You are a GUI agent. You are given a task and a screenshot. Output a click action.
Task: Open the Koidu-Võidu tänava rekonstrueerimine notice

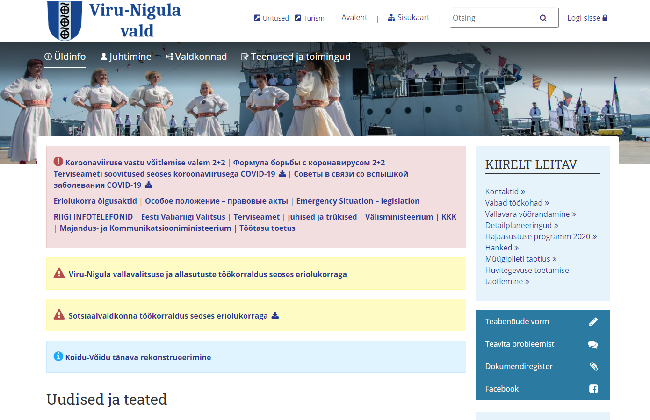[x=140, y=356]
